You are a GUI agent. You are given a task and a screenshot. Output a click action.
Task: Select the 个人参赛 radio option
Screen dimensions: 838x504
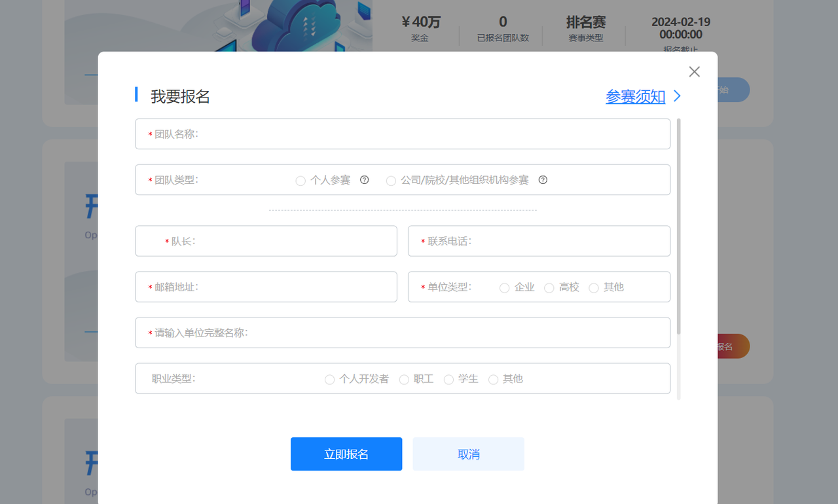(301, 181)
